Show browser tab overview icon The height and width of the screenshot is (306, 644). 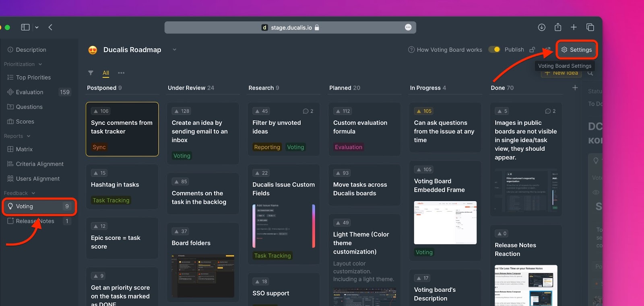pyautogui.click(x=590, y=27)
